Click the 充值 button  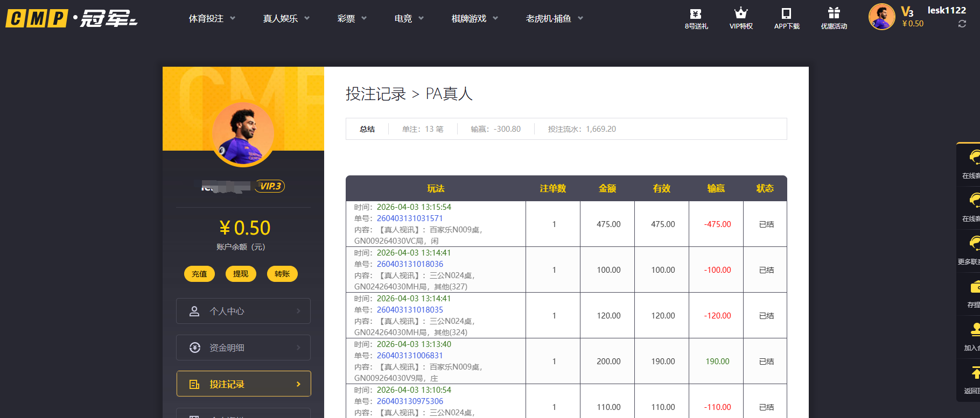click(199, 274)
